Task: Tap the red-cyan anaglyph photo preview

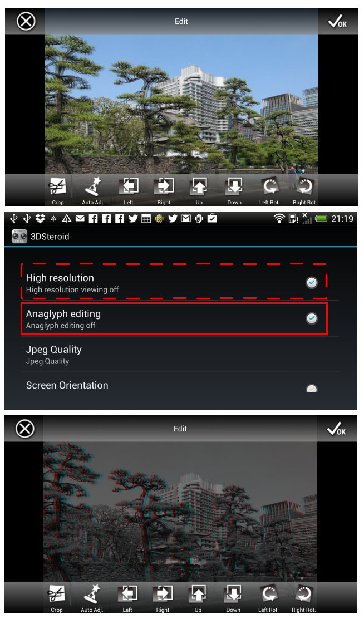Action: (180, 512)
